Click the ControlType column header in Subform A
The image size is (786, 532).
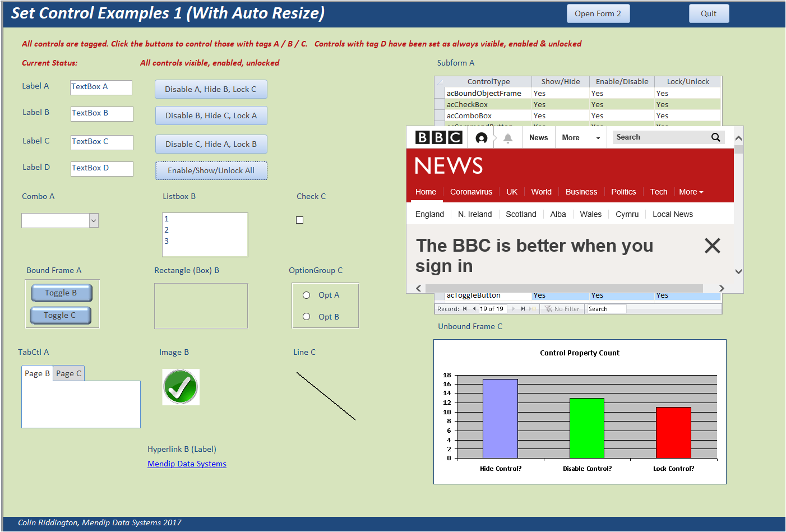click(488, 82)
